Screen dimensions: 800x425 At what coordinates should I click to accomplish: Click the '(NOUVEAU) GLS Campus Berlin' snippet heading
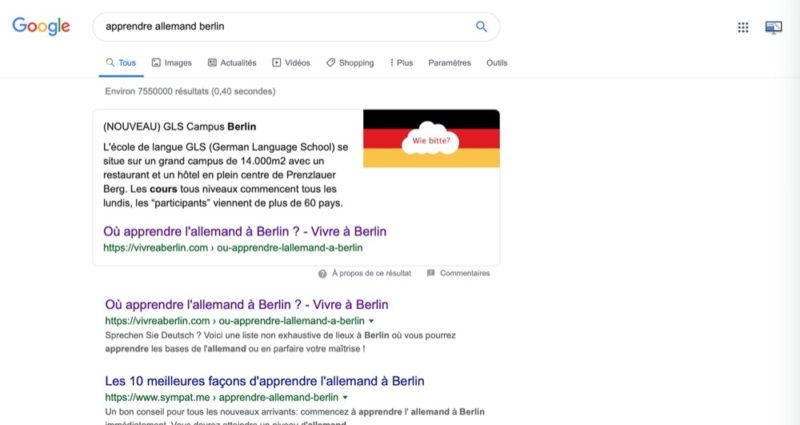coord(180,127)
